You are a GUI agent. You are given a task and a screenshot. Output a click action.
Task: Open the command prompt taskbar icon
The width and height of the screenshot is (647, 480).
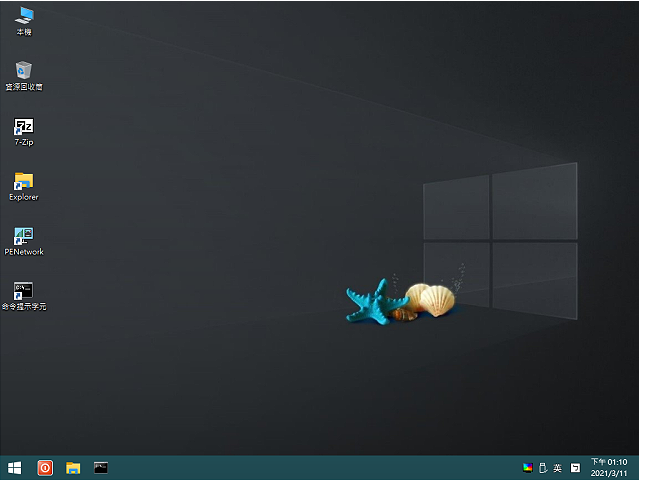(x=101, y=468)
